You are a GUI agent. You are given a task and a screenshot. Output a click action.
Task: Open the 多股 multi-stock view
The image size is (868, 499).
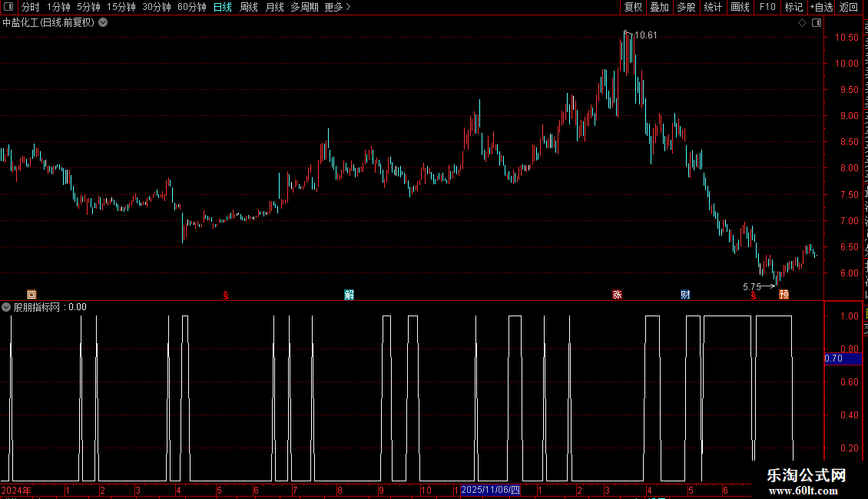[687, 7]
